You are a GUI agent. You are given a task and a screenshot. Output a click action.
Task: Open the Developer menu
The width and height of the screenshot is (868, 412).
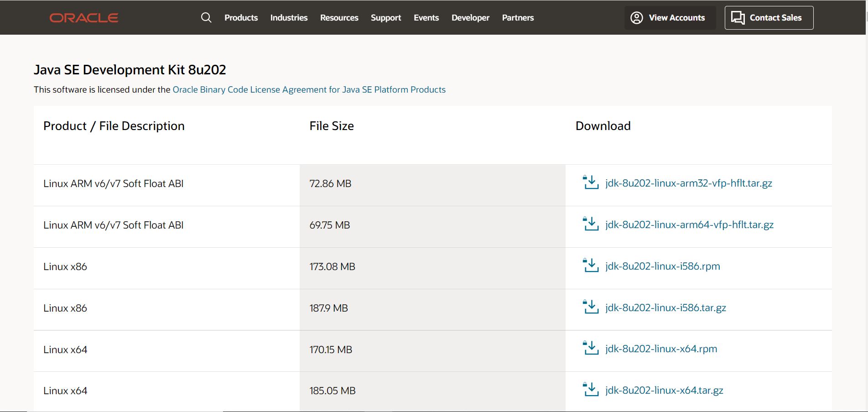pos(470,18)
